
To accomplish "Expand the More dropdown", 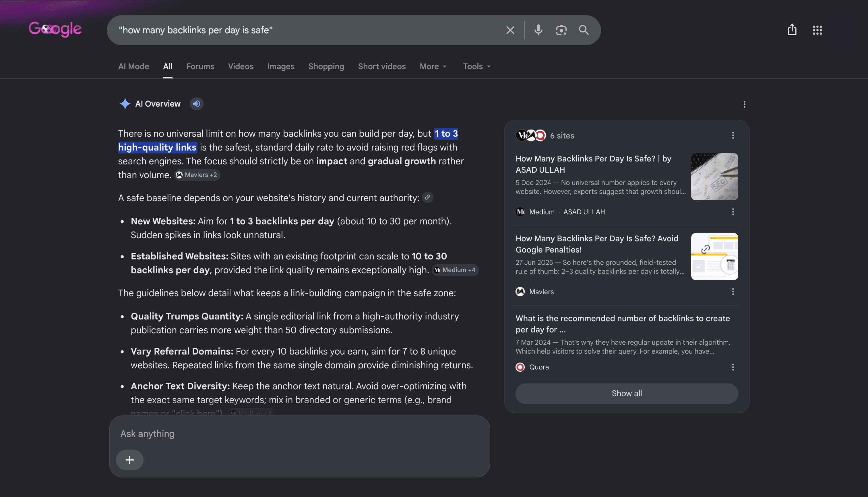I will click(433, 67).
